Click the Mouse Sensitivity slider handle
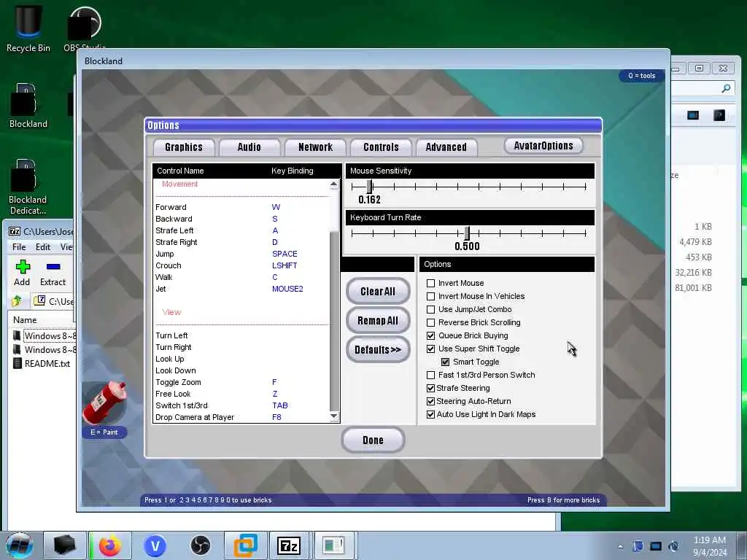The height and width of the screenshot is (560, 747). click(369, 187)
